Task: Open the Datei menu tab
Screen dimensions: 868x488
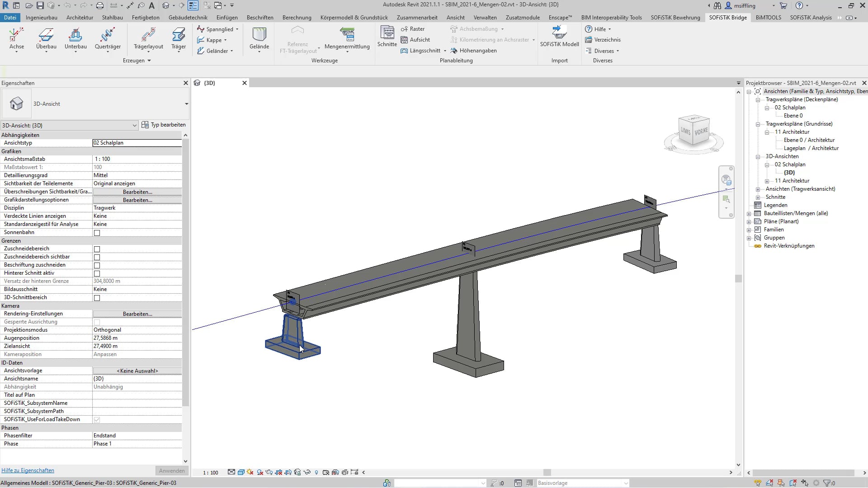Action: point(10,18)
